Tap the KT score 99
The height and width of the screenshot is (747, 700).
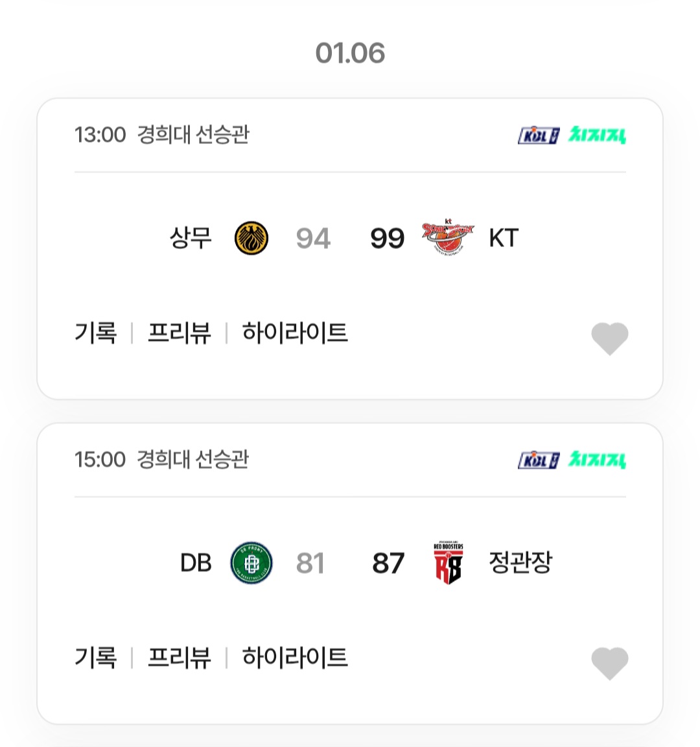click(x=387, y=239)
